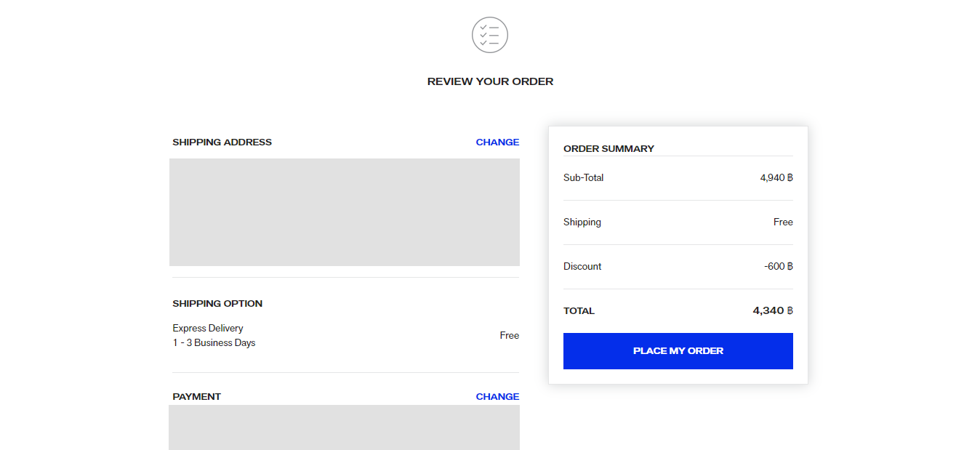
Task: Change the shipping address
Action: pyautogui.click(x=497, y=142)
